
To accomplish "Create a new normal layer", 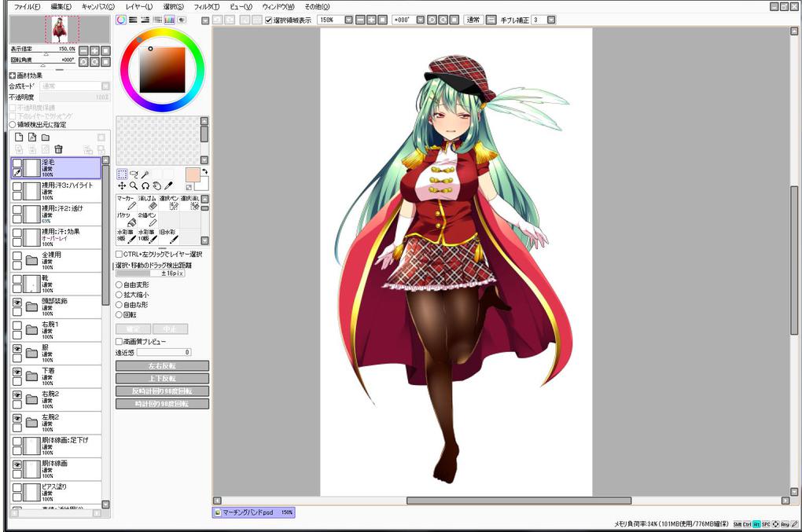I will (x=19, y=137).
